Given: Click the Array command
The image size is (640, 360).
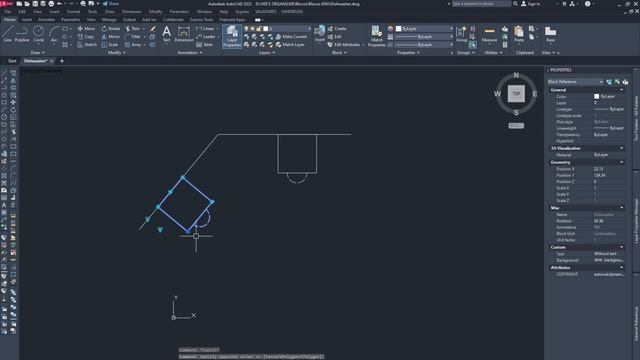Looking at the screenshot, I should [133, 44].
